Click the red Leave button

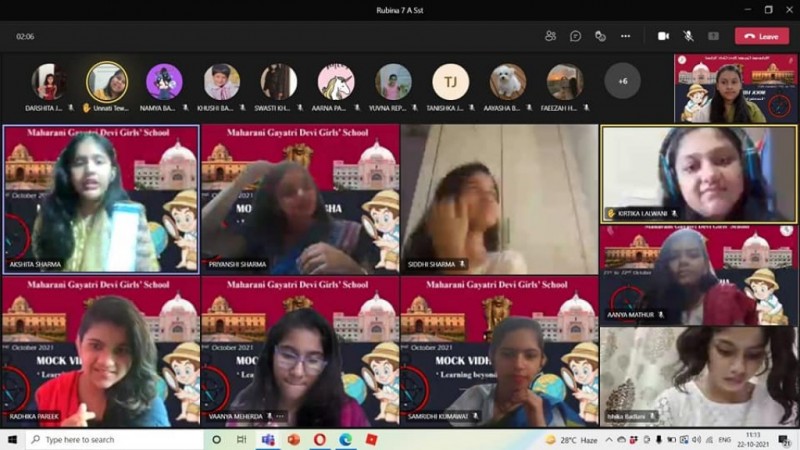(762, 36)
